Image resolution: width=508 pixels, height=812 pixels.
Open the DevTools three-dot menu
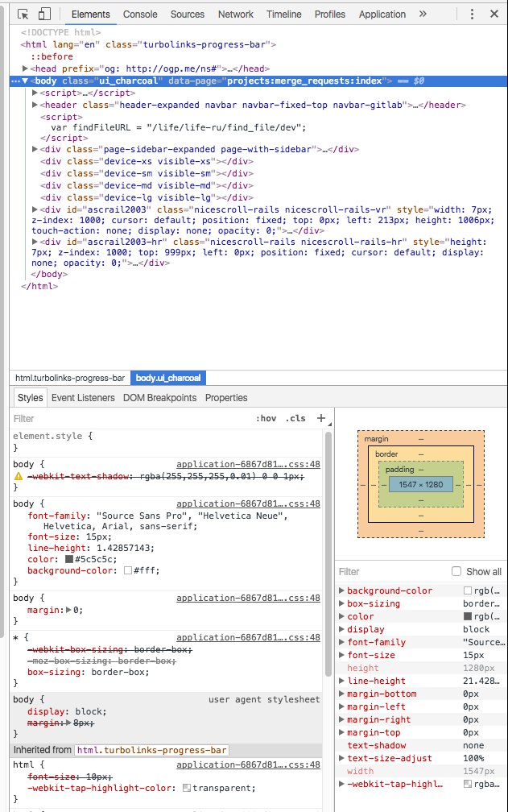[x=472, y=14]
